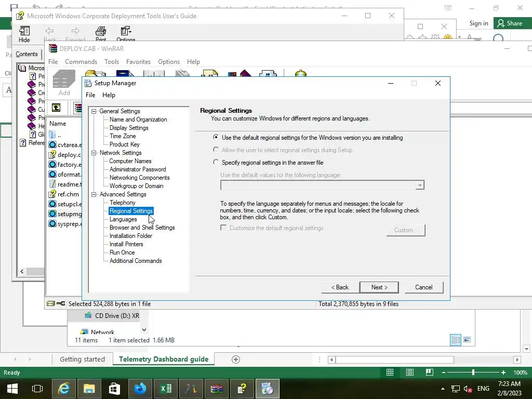Image resolution: width=532 pixels, height=399 pixels.
Task: Click the muted volume tray icon
Action: (x=468, y=389)
